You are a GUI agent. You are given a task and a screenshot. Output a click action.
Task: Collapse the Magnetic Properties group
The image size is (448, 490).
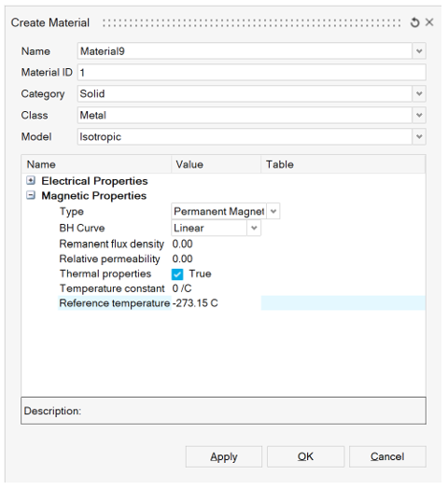click(x=31, y=195)
